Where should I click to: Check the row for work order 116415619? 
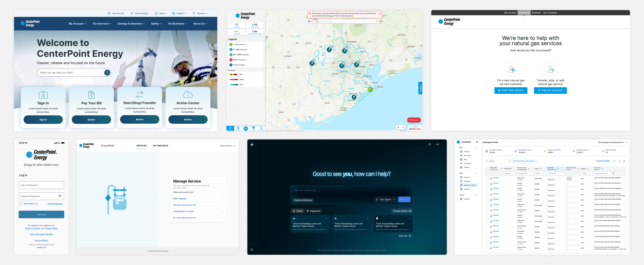point(487,195)
